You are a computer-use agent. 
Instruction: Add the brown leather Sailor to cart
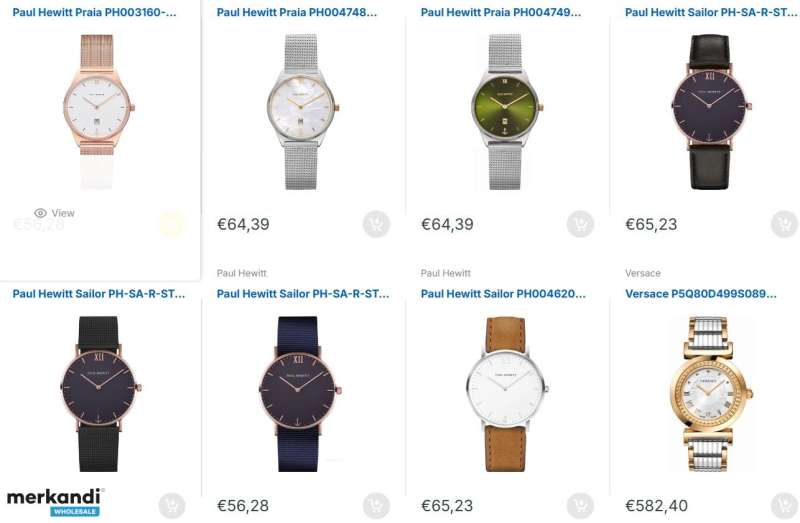tap(580, 506)
